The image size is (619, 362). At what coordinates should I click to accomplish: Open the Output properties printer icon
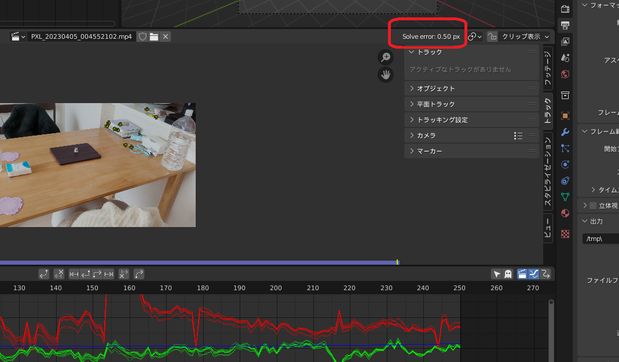point(565,25)
